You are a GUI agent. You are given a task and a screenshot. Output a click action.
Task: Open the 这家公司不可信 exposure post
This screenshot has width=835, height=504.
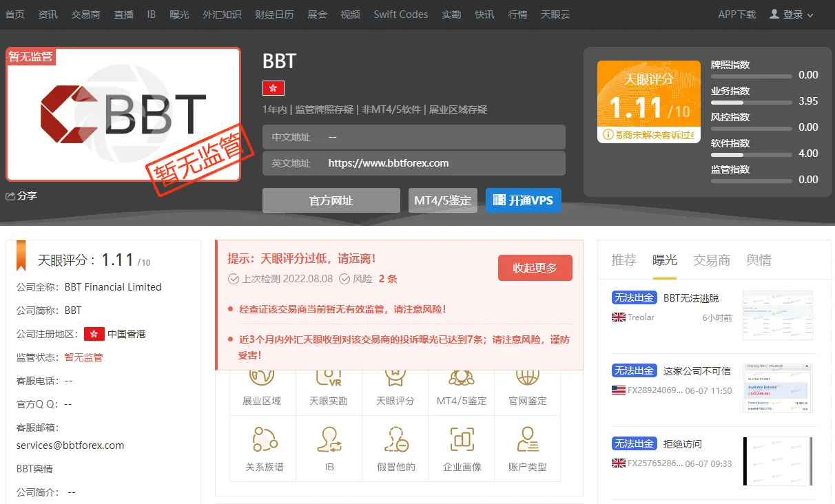coord(697,371)
